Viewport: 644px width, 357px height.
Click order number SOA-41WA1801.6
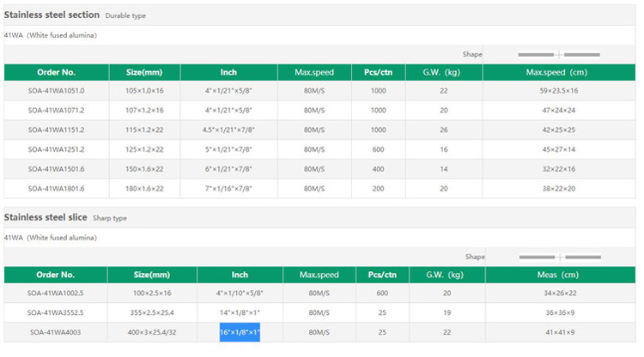(56, 188)
